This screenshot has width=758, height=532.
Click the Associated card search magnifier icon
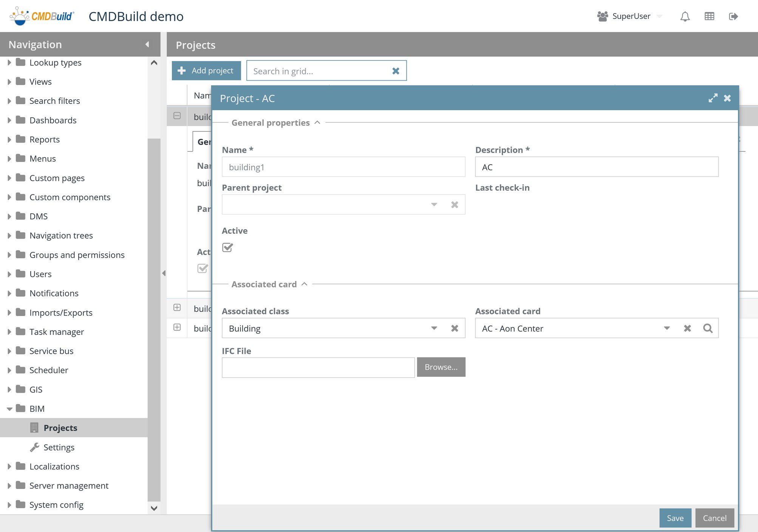[x=708, y=328]
